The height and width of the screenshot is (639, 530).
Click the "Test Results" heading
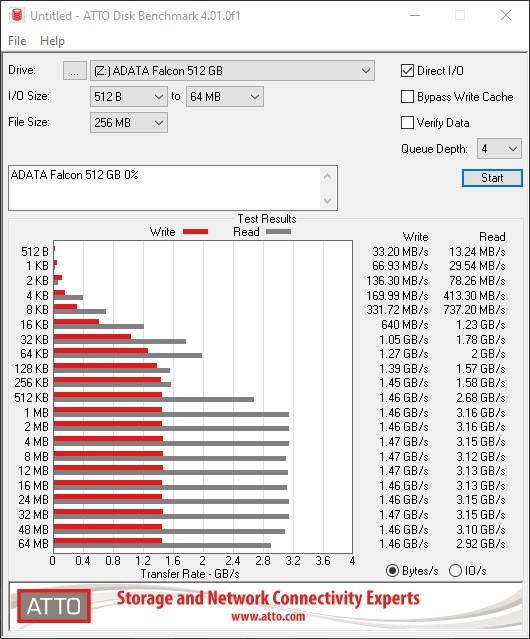(x=267, y=219)
